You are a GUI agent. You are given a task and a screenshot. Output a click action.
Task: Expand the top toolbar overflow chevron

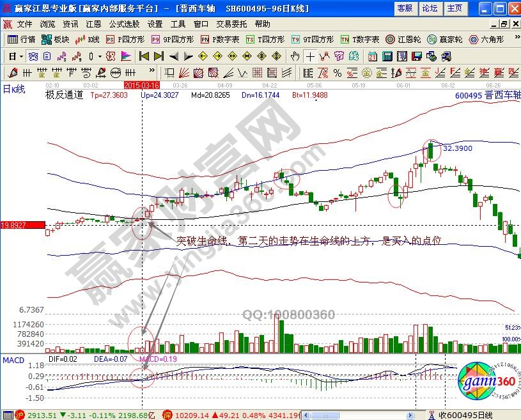point(517,37)
